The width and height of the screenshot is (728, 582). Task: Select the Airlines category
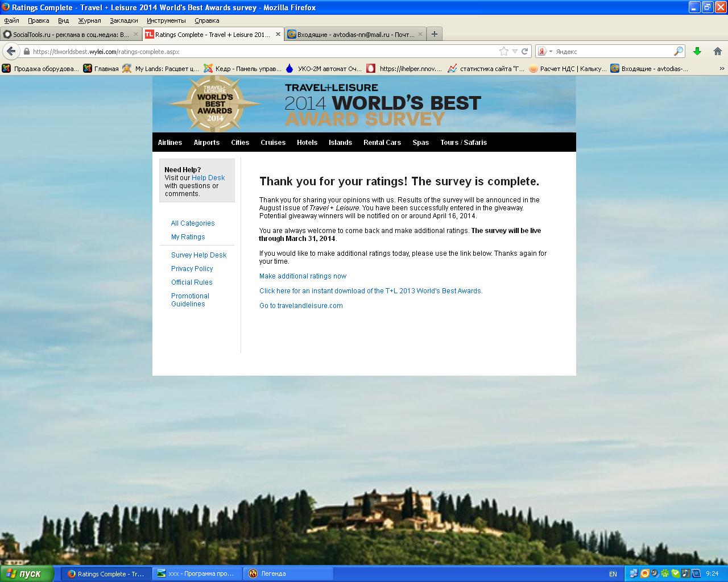click(x=170, y=143)
